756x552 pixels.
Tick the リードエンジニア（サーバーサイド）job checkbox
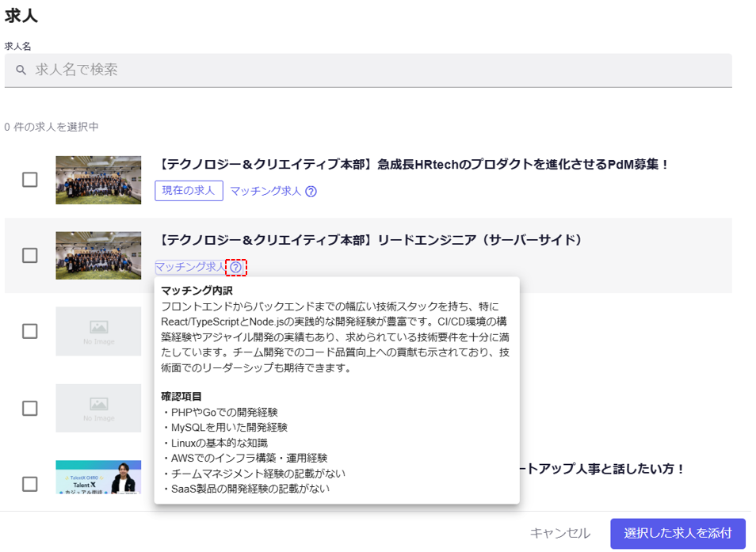point(29,256)
